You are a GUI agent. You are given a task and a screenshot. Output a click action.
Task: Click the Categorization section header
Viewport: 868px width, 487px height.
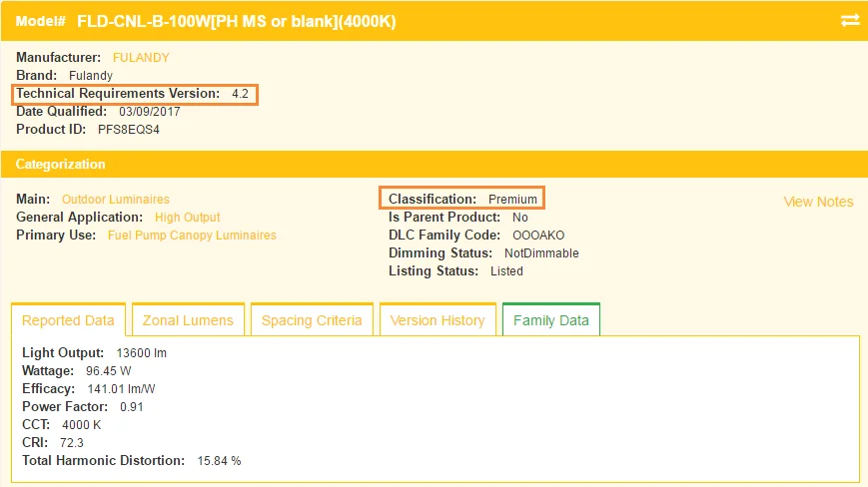[x=60, y=164]
